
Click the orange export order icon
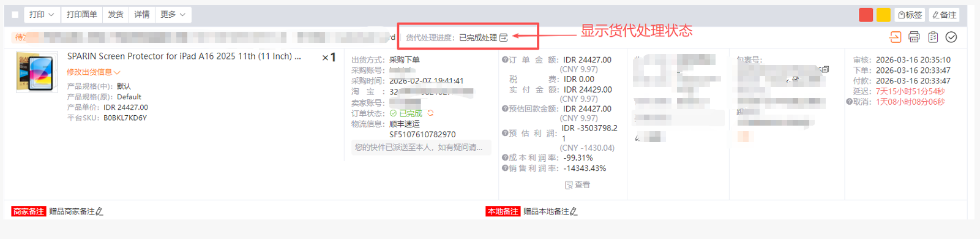point(896,37)
